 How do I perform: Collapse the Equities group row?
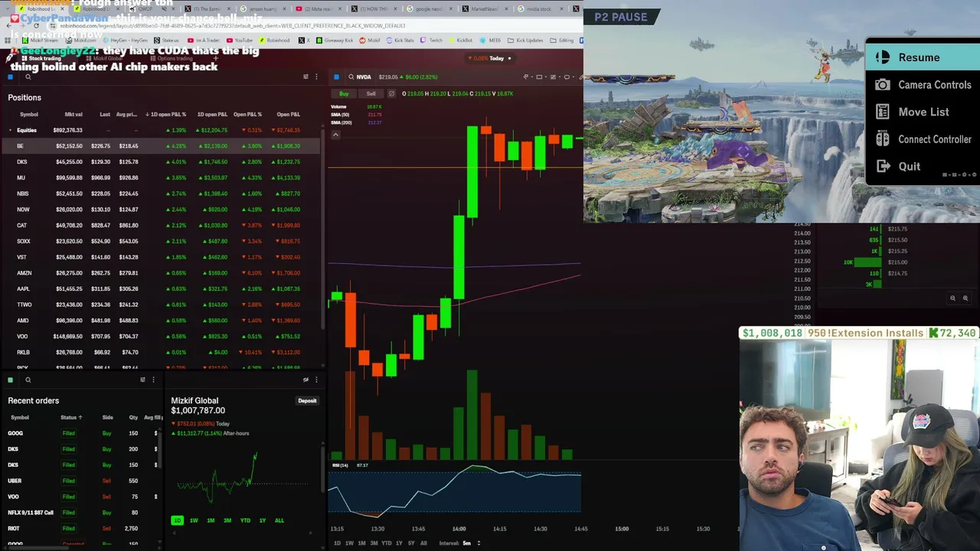coord(10,130)
